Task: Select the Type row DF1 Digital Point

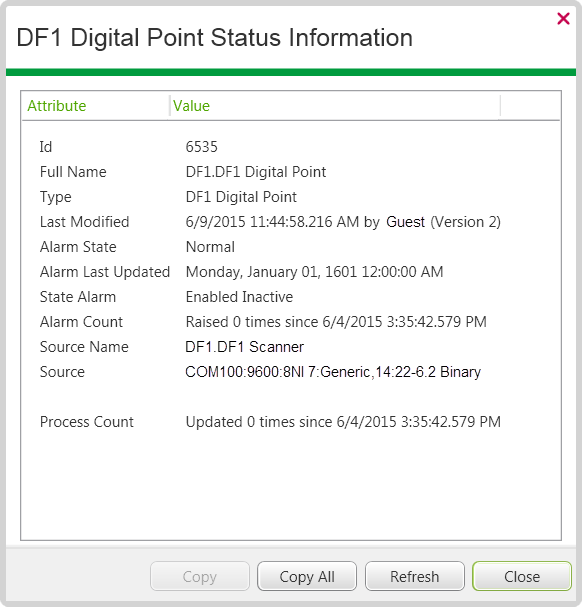Action: (241, 197)
